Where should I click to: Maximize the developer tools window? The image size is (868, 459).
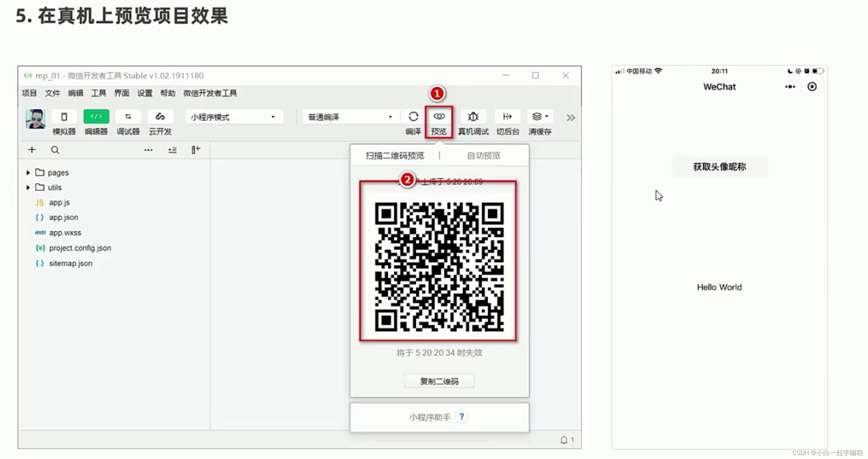(x=535, y=75)
